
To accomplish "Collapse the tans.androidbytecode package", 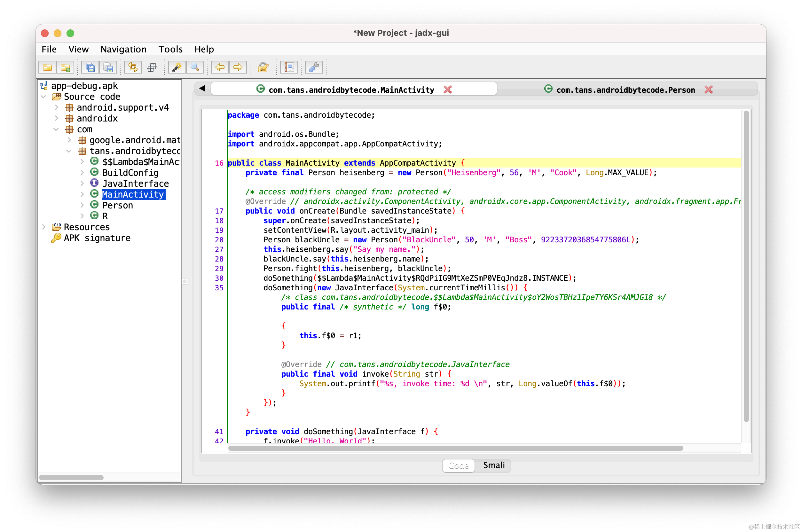I will click(69, 151).
